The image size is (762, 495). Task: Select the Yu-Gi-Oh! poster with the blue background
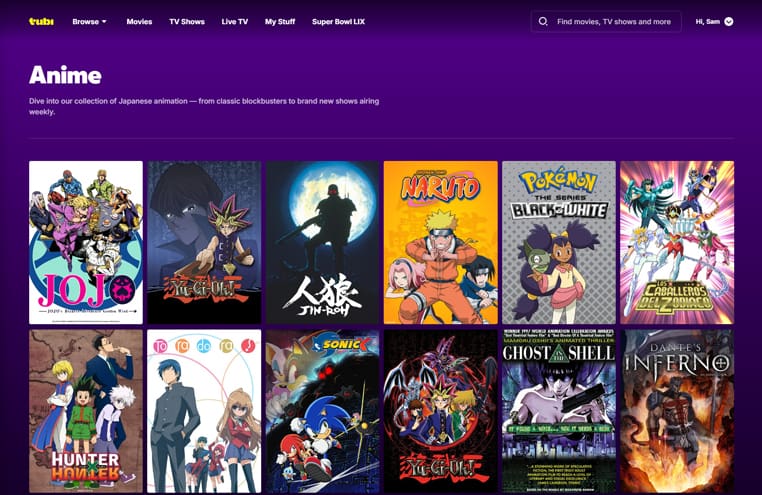204,242
